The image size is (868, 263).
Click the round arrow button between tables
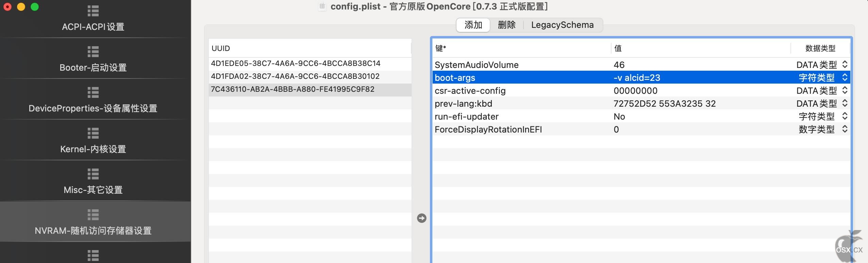pyautogui.click(x=421, y=218)
